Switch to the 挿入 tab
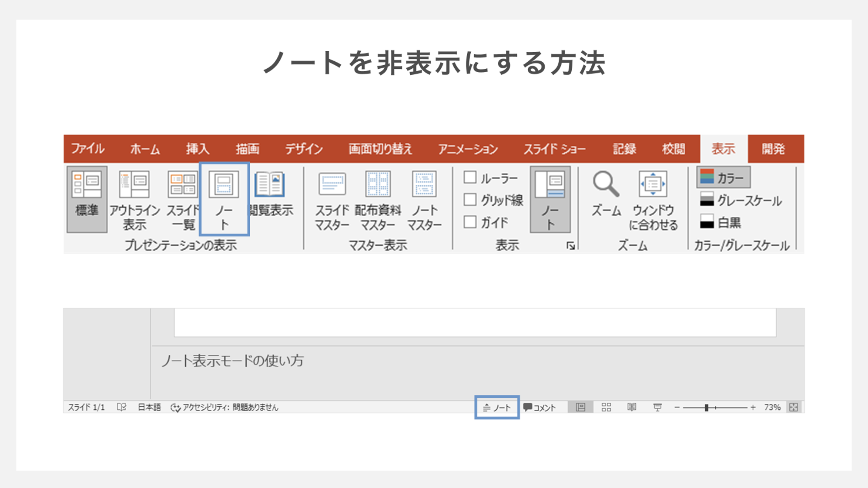 coord(198,149)
